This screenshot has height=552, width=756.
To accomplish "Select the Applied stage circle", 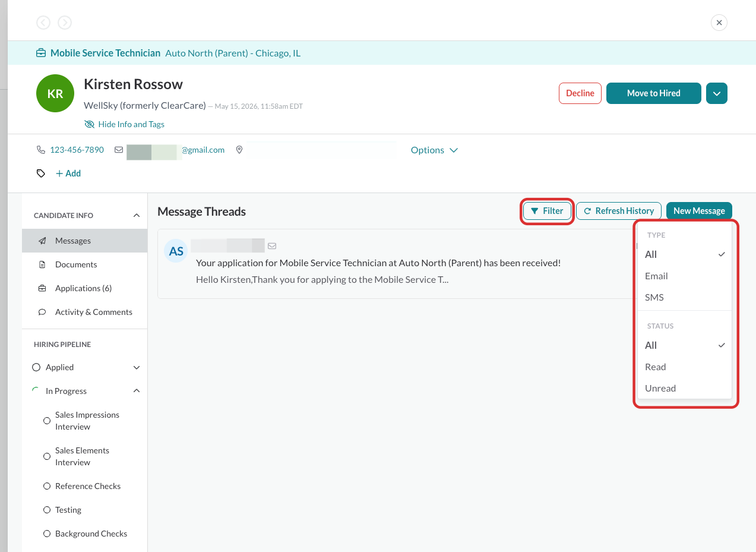I will coord(36,367).
